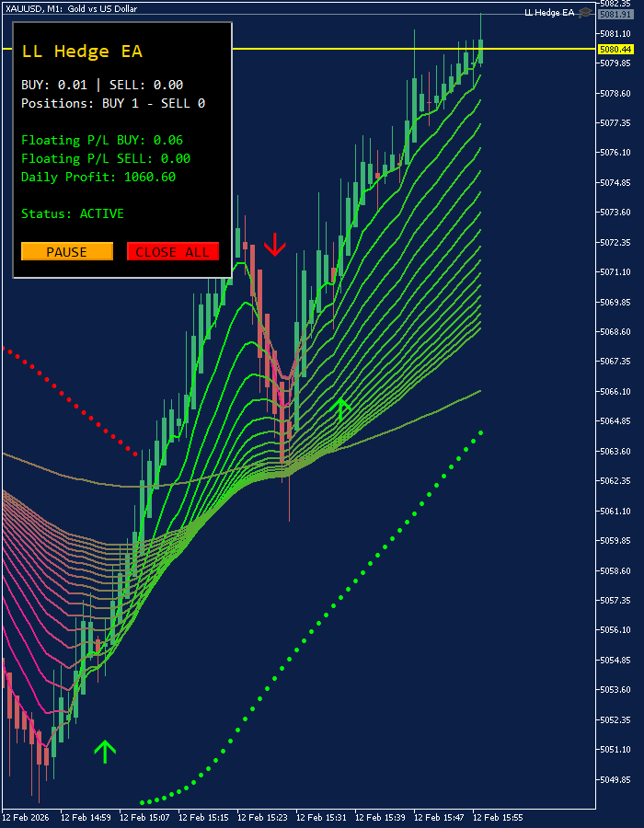The image size is (644, 828).
Task: Click the Floating P/L SELL: 0.00 line
Action: pos(106,158)
